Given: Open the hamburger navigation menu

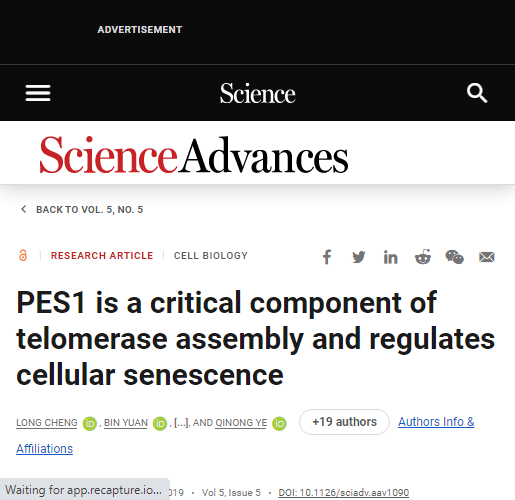Looking at the screenshot, I should tap(38, 93).
